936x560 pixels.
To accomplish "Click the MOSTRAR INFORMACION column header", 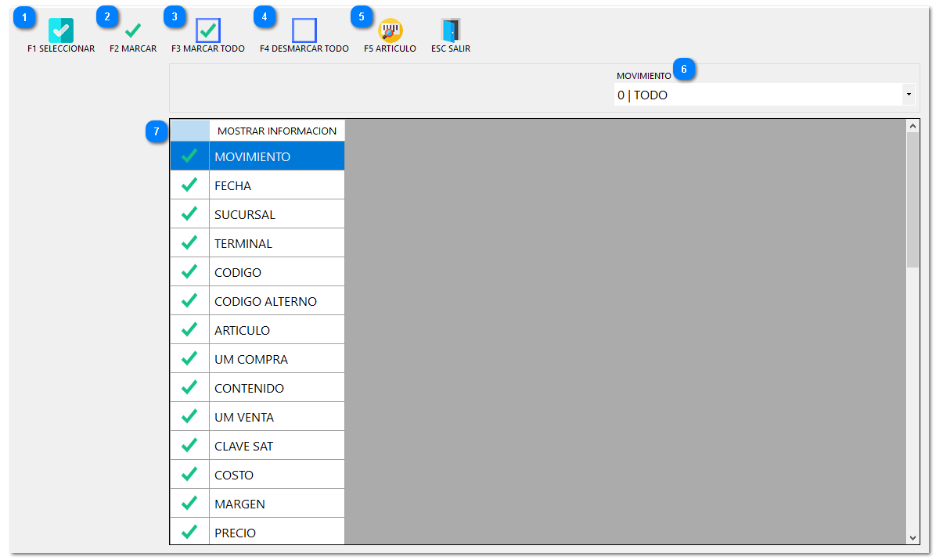I will coord(276,131).
